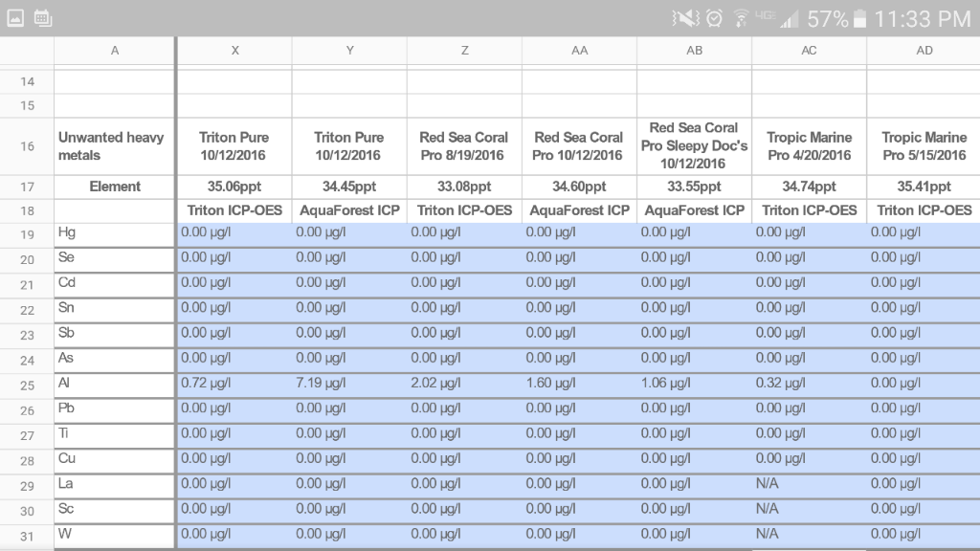Select 'Red Sea Coral Pro 10/12/2016' in column AA
The image size is (980, 551).
[579, 146]
